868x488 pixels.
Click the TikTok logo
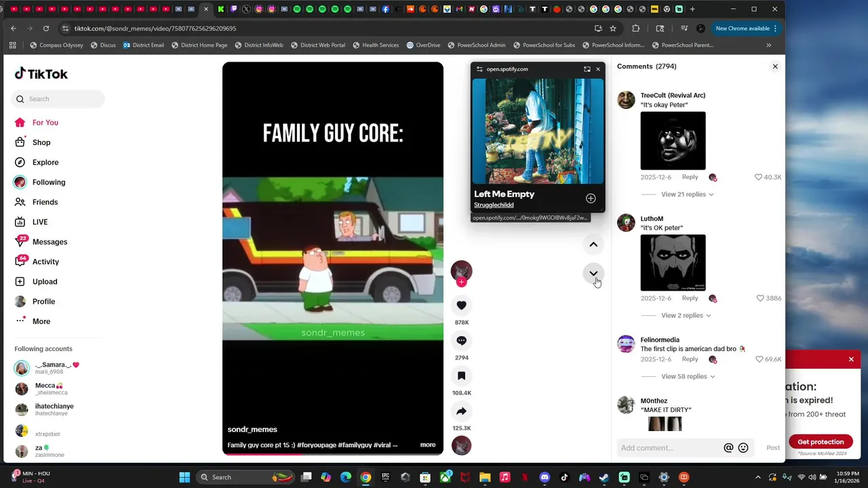click(41, 74)
